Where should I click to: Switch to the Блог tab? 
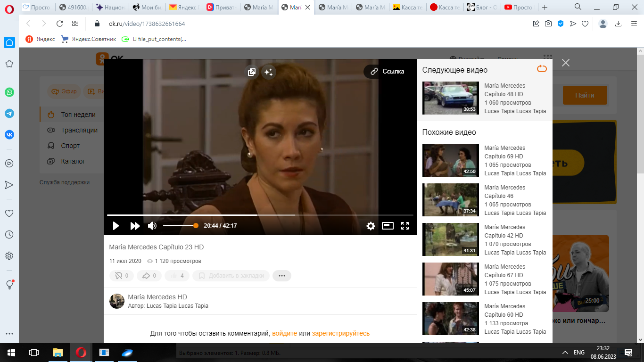tap(481, 7)
